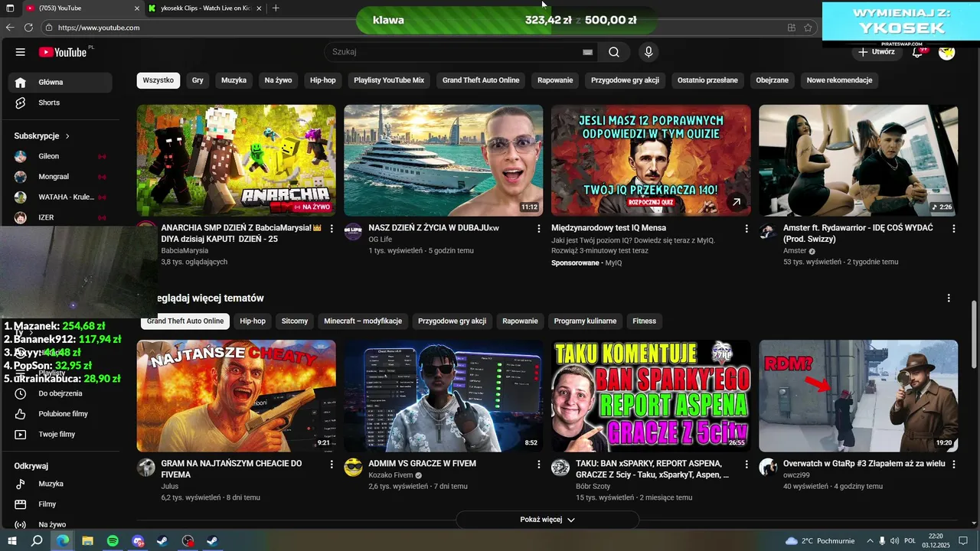Select the Nowe rekomendacje chip
Screen dimensions: 980x551
(839, 80)
